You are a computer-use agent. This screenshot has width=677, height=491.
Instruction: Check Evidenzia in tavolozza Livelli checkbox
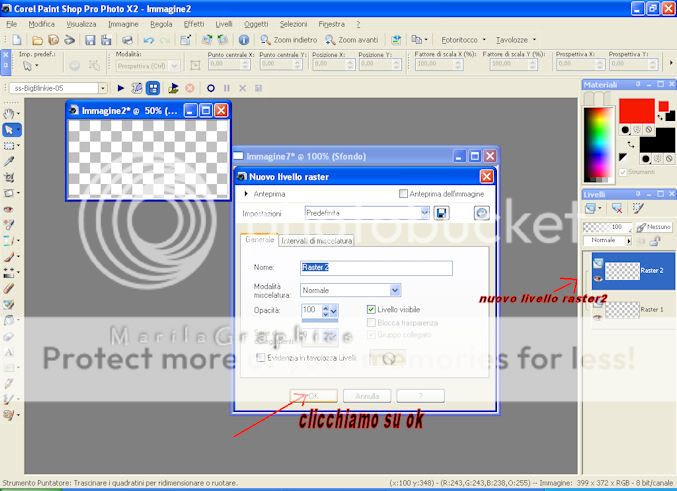coord(260,358)
